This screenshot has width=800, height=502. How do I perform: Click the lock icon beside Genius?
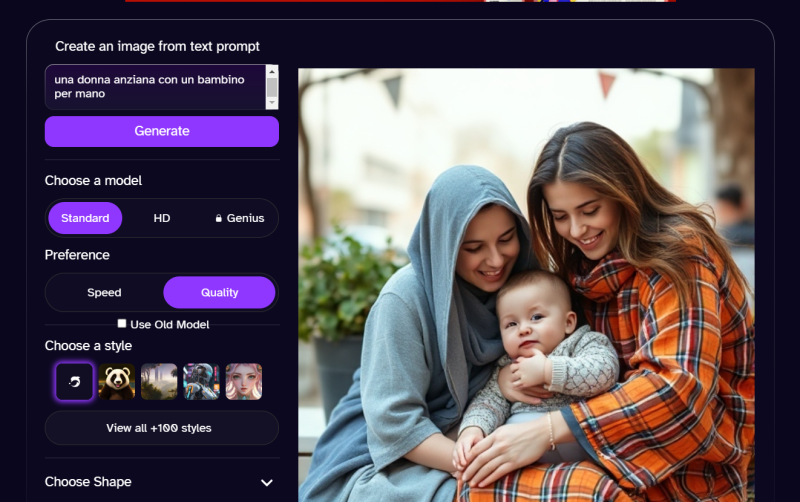pos(218,218)
